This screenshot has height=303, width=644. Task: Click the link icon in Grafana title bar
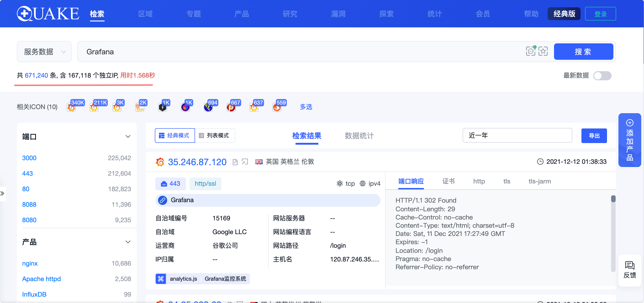[x=163, y=200]
